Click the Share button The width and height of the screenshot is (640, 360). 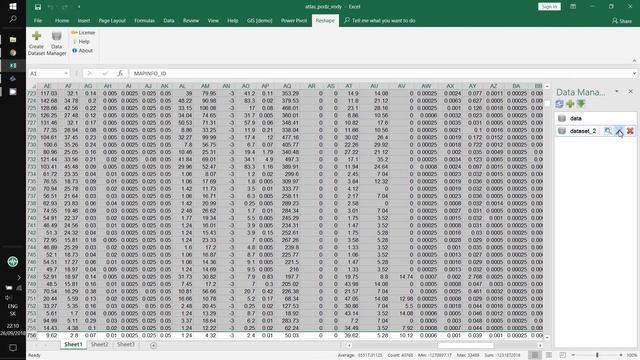[622, 20]
